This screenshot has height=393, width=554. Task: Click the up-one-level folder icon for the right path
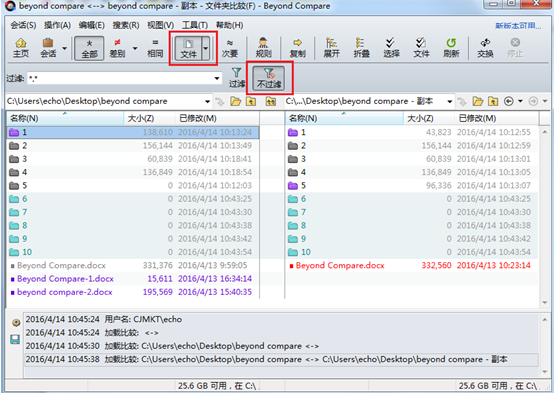coord(493,102)
